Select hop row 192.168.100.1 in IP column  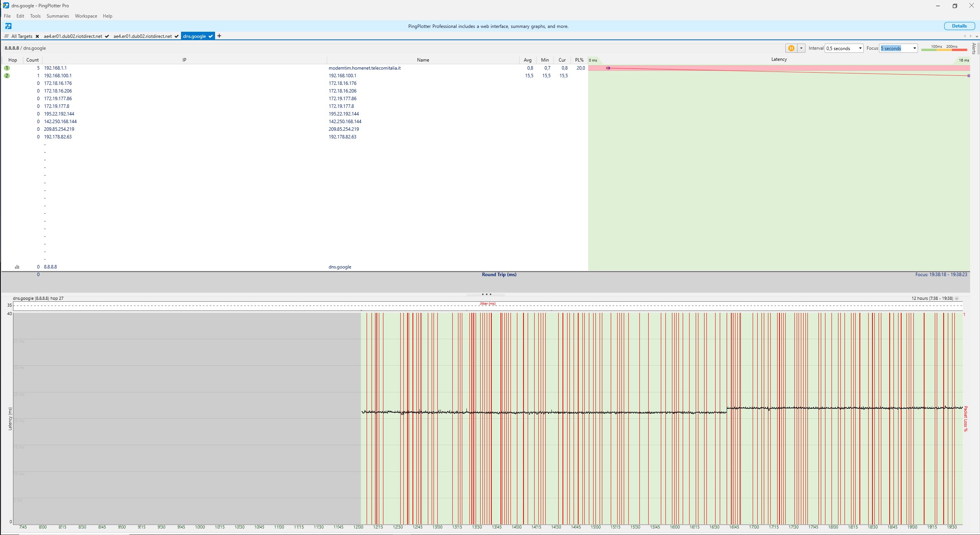click(58, 76)
